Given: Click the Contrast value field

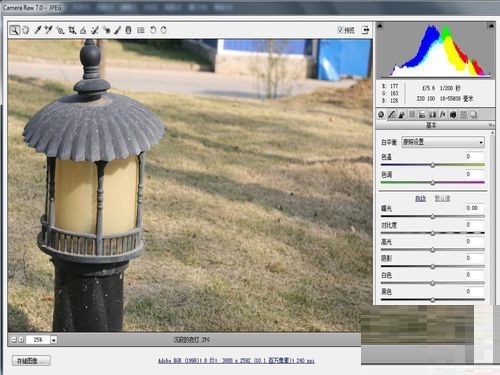Looking at the screenshot, I should [x=474, y=225].
